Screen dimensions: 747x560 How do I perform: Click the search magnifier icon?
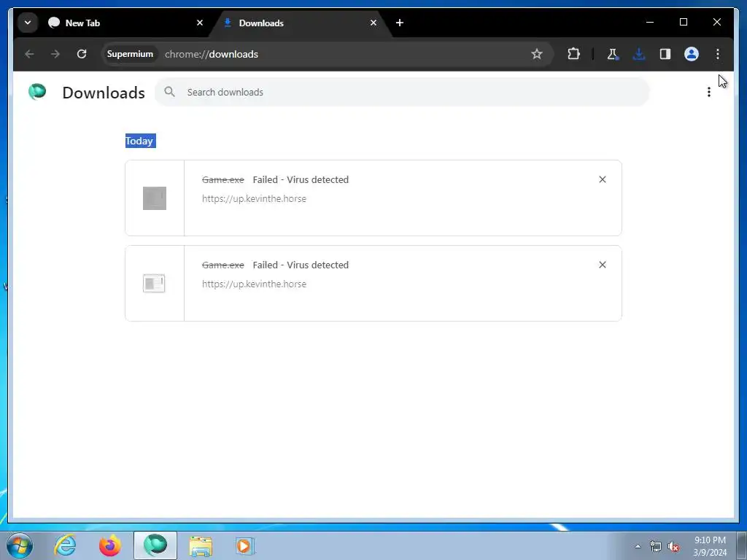169,92
